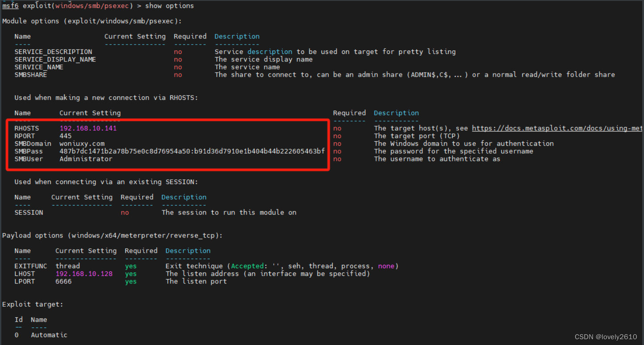This screenshot has width=644, height=345.
Task: Click the SERVICE_DESCRIPTION option name
Action: click(x=53, y=52)
